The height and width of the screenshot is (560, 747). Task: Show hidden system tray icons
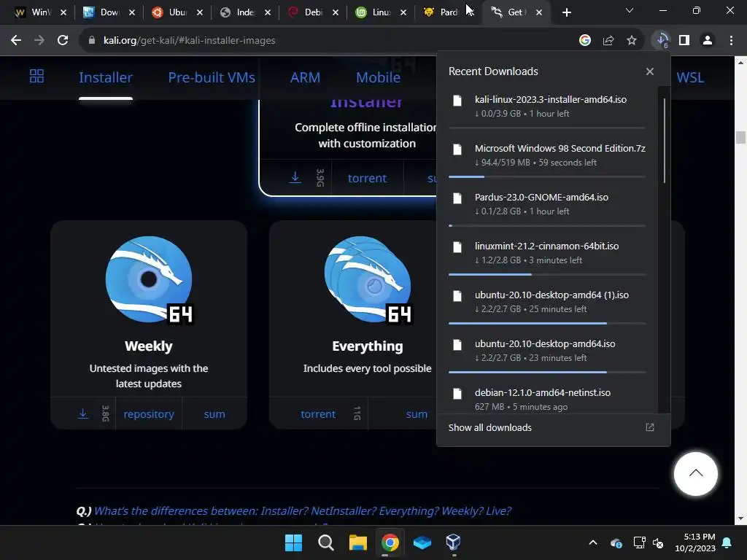pos(593,542)
